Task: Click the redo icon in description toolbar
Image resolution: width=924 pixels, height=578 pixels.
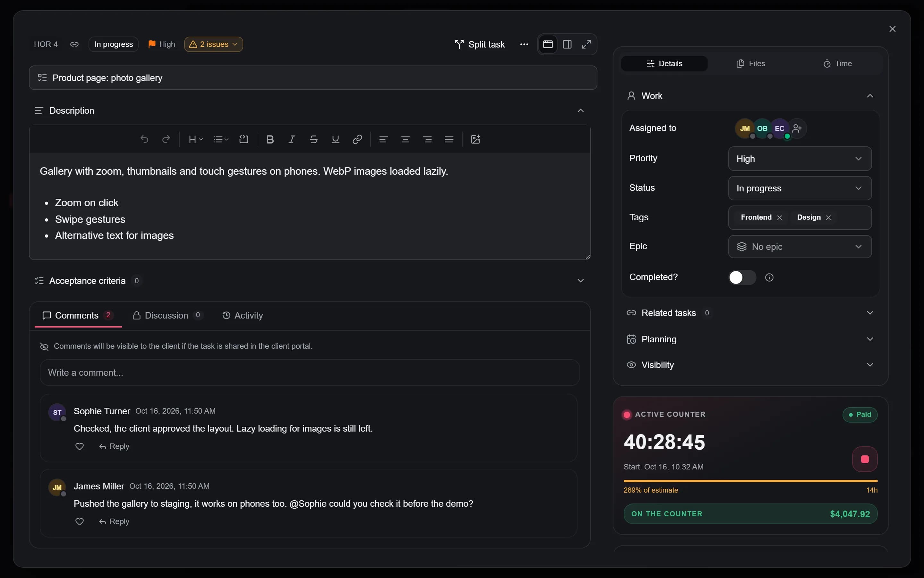Action: [166, 139]
